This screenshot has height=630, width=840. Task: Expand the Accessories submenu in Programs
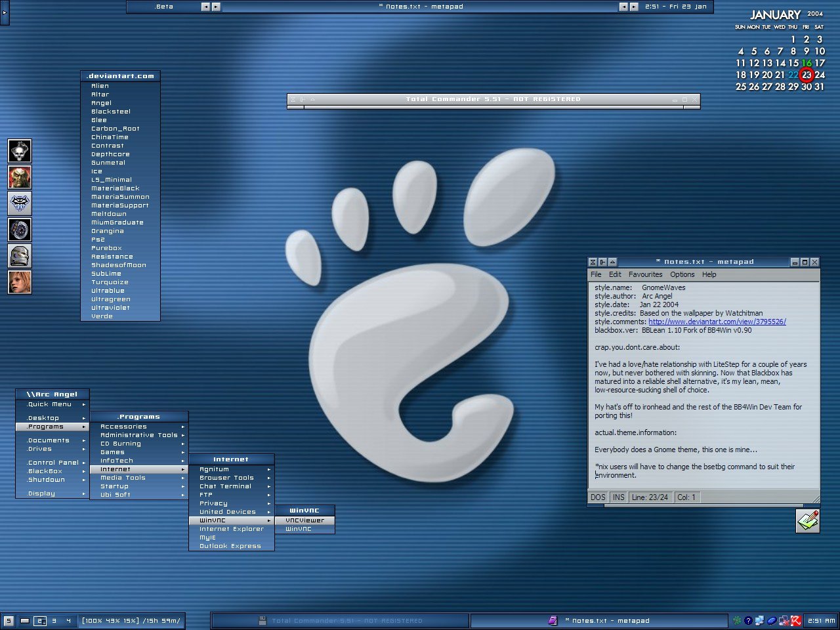click(x=139, y=427)
